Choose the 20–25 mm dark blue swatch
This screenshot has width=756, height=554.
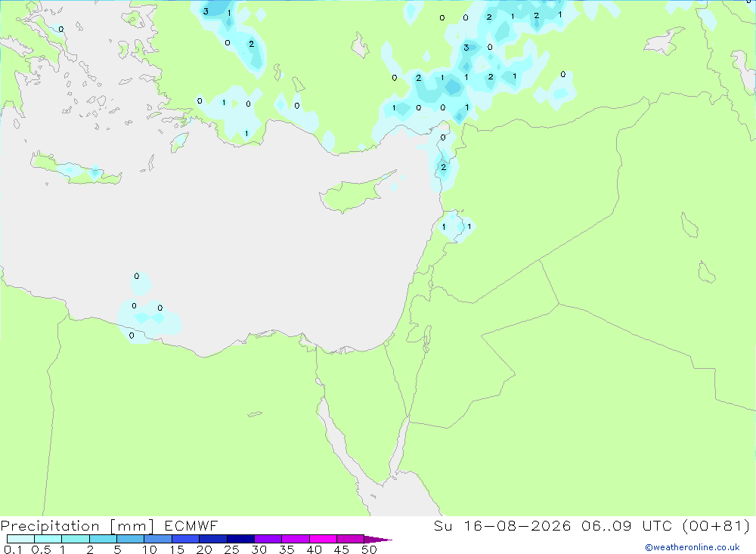(x=213, y=539)
